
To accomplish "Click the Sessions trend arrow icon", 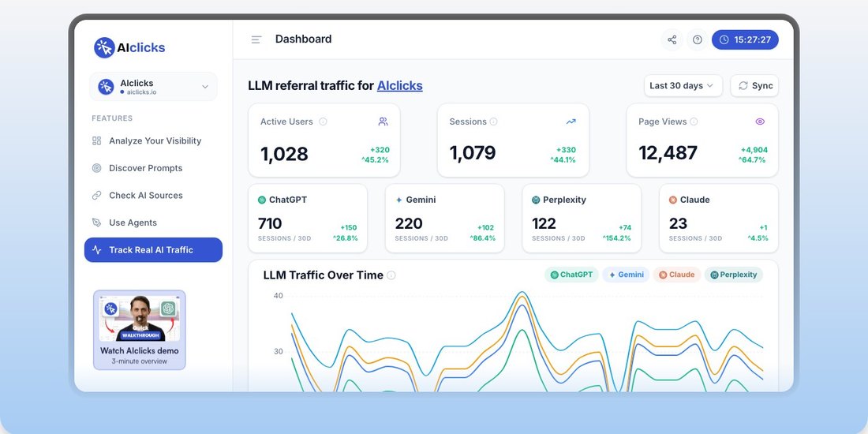I will pyautogui.click(x=571, y=122).
